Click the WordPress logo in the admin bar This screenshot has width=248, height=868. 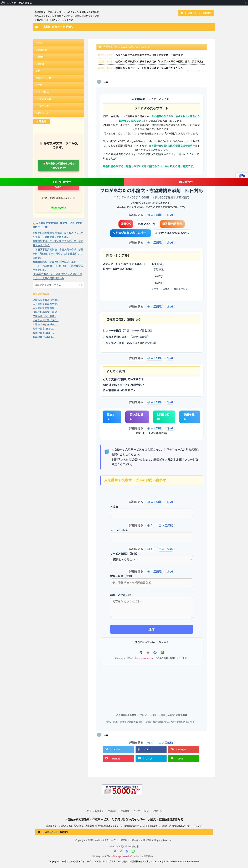pyautogui.click(x=3, y=3)
